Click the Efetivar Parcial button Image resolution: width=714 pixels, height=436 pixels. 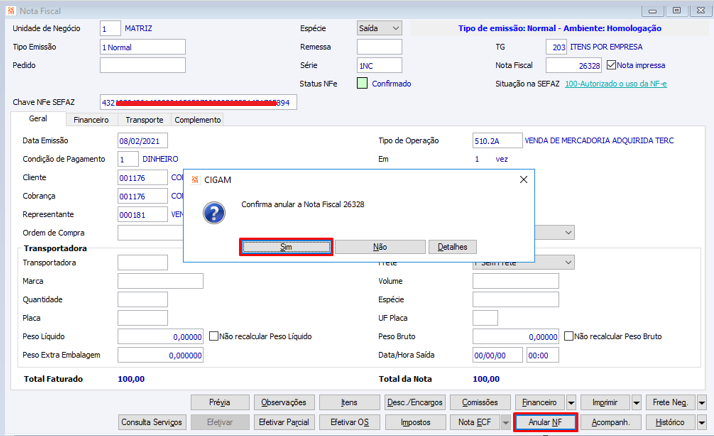point(284,422)
